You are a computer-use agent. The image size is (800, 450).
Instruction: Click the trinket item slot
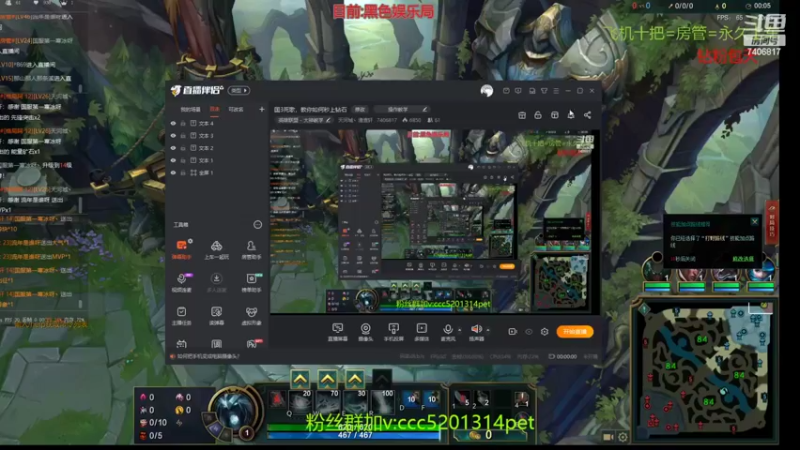pos(521,398)
